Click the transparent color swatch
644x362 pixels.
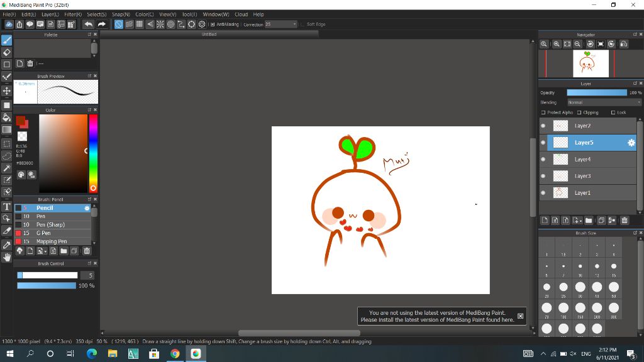[22, 136]
